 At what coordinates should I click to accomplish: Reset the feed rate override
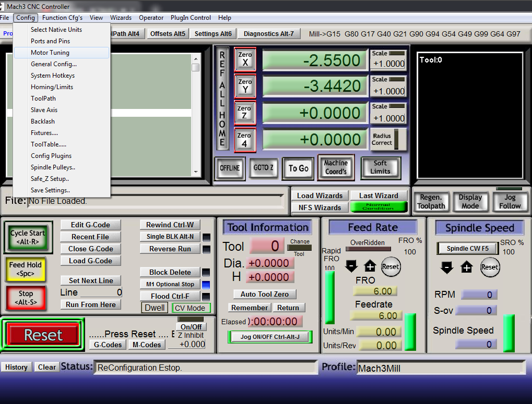click(391, 266)
